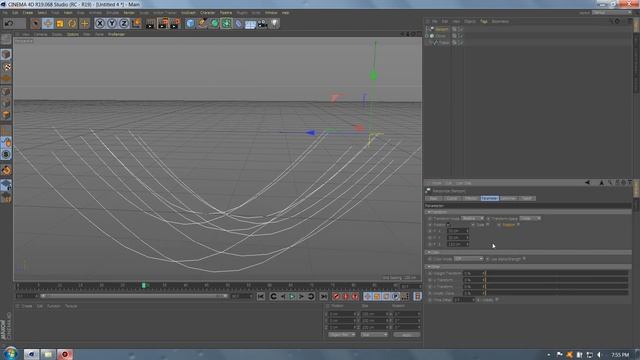The height and width of the screenshot is (360, 640).
Task: Click the Weight Transform slider
Action: tap(556, 273)
